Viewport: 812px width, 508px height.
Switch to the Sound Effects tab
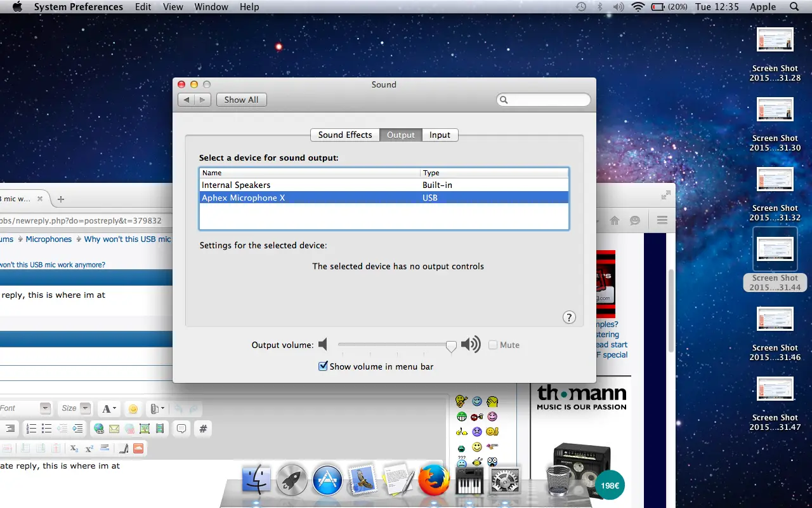point(345,135)
